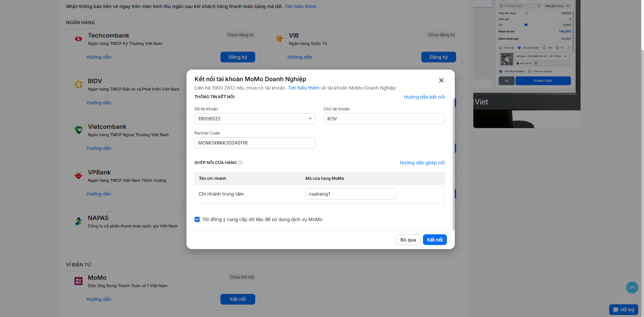Click the VPBank logo icon
Screen dimensions: 644x317
(78, 176)
